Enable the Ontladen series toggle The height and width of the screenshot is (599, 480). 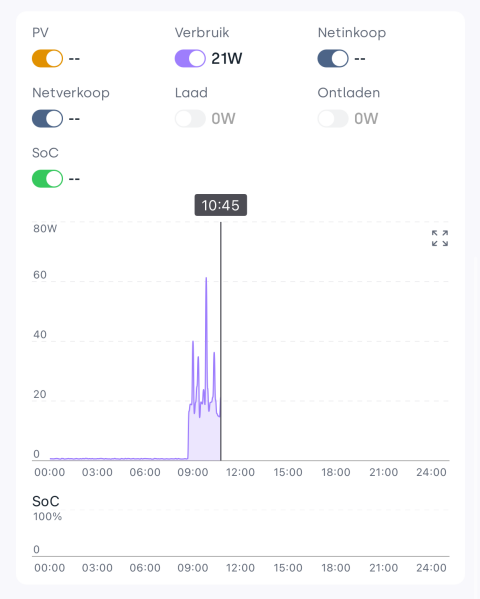333,118
